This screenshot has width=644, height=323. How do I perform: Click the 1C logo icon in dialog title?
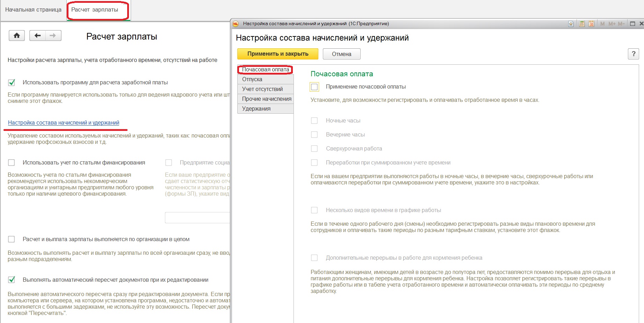236,24
